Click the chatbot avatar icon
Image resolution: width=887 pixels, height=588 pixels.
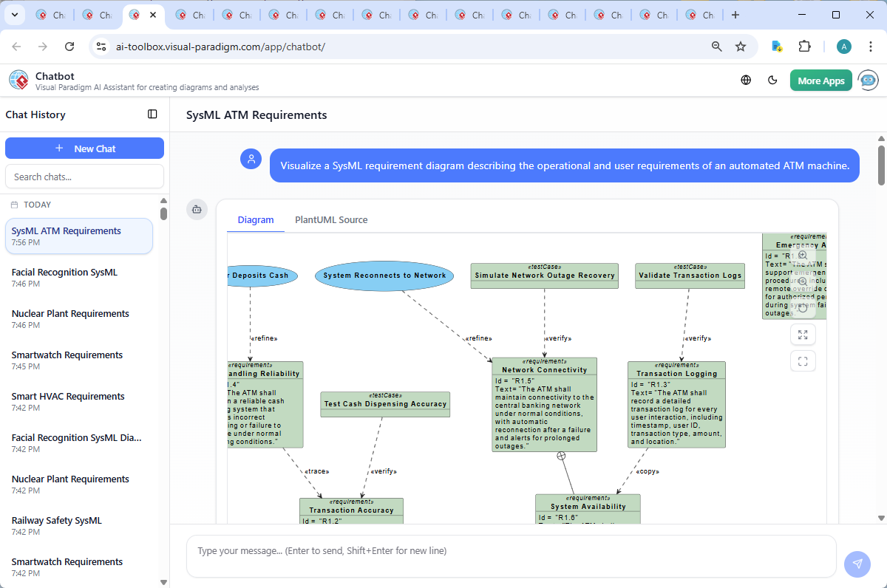click(868, 81)
